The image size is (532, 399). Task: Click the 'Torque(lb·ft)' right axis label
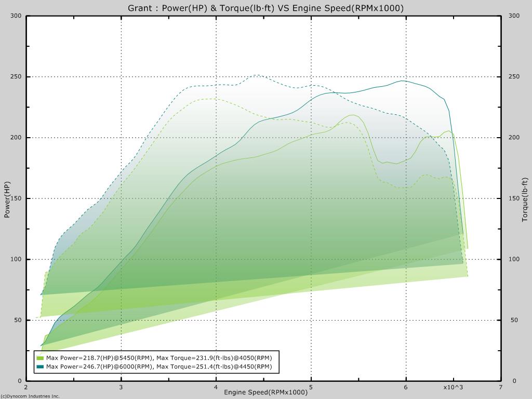tap(525, 199)
